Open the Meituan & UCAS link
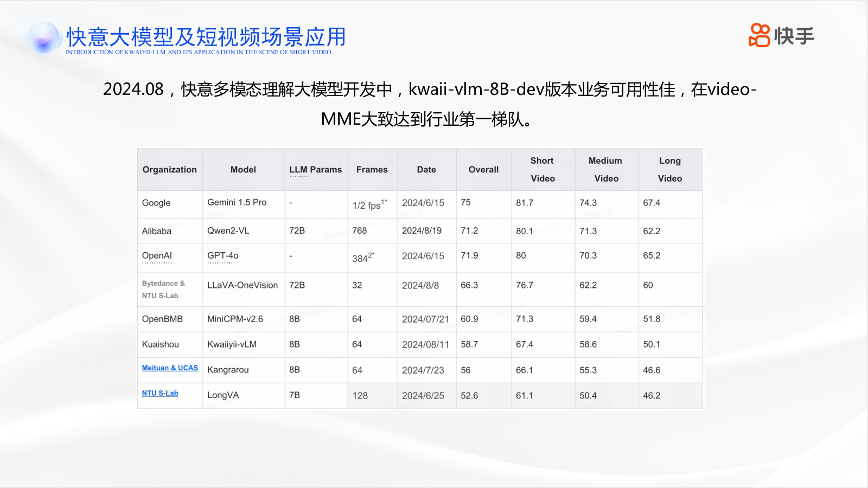Viewport: 868px width, 488px height. [x=170, y=368]
